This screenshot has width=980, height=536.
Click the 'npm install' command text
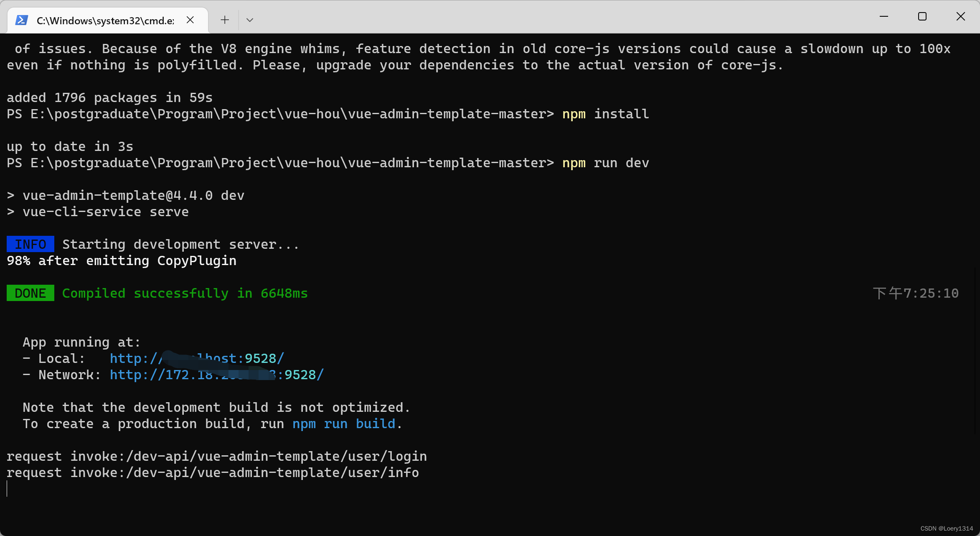coord(605,114)
